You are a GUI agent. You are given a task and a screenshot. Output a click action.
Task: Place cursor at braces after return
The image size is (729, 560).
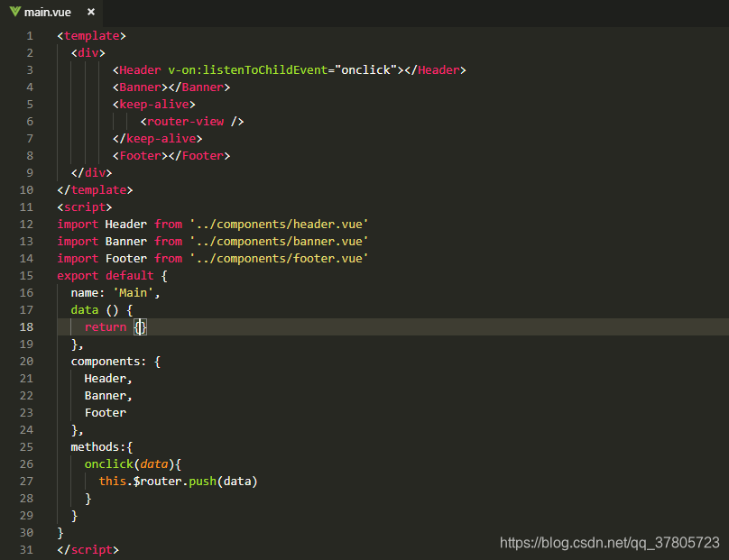[141, 327]
